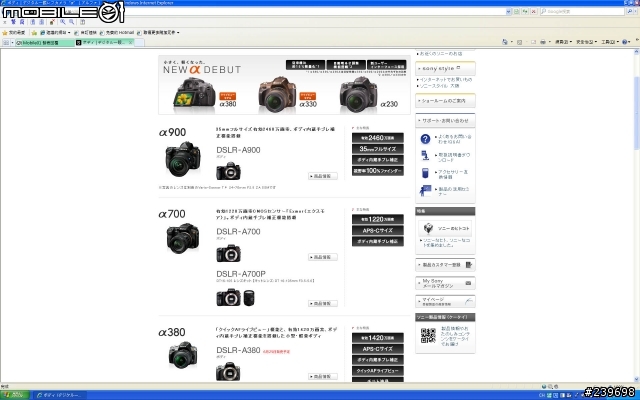Image resolution: width=640 pixels, height=400 pixels.
Task: Click the Hotmail favorites bar link
Action: click(117, 32)
